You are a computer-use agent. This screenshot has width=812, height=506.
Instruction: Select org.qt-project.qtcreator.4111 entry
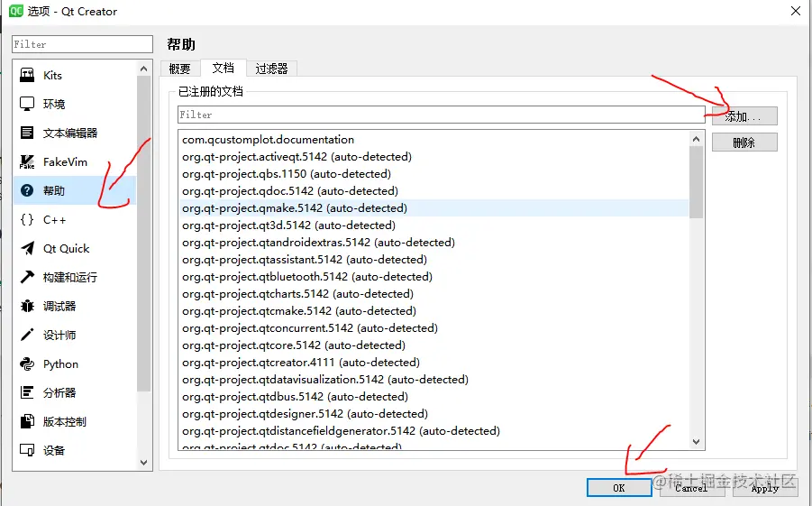(434, 362)
